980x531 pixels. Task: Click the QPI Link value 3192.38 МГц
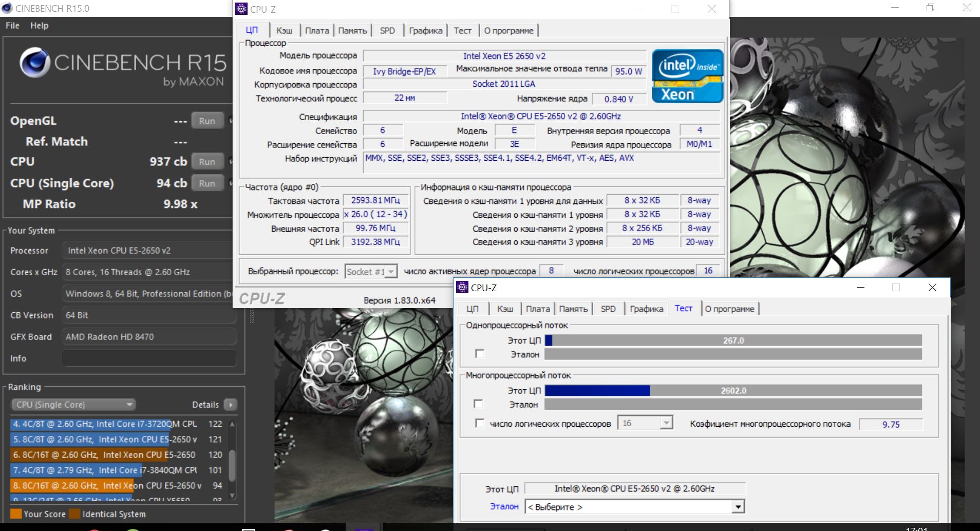(375, 242)
